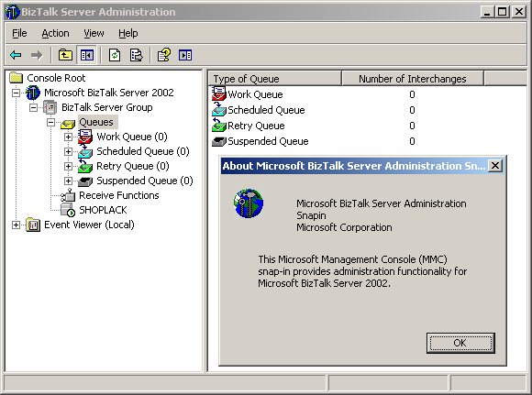Select Suspended Queue in right pane list

tap(268, 141)
